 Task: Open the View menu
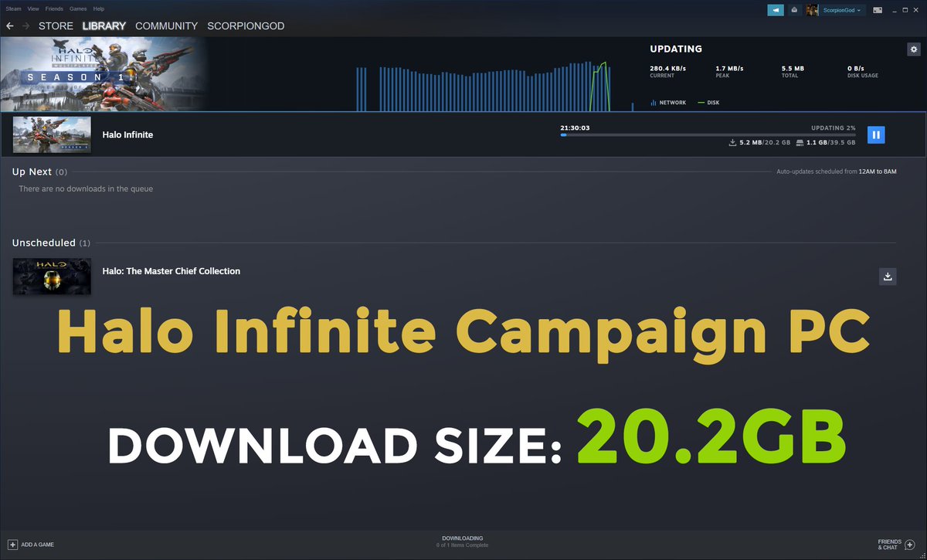(32, 8)
